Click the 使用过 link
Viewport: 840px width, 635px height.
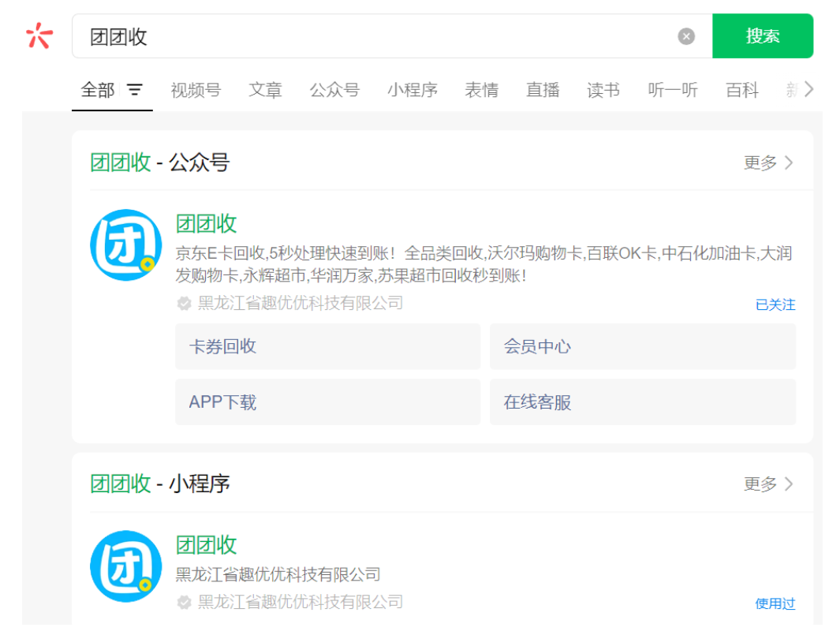click(775, 603)
